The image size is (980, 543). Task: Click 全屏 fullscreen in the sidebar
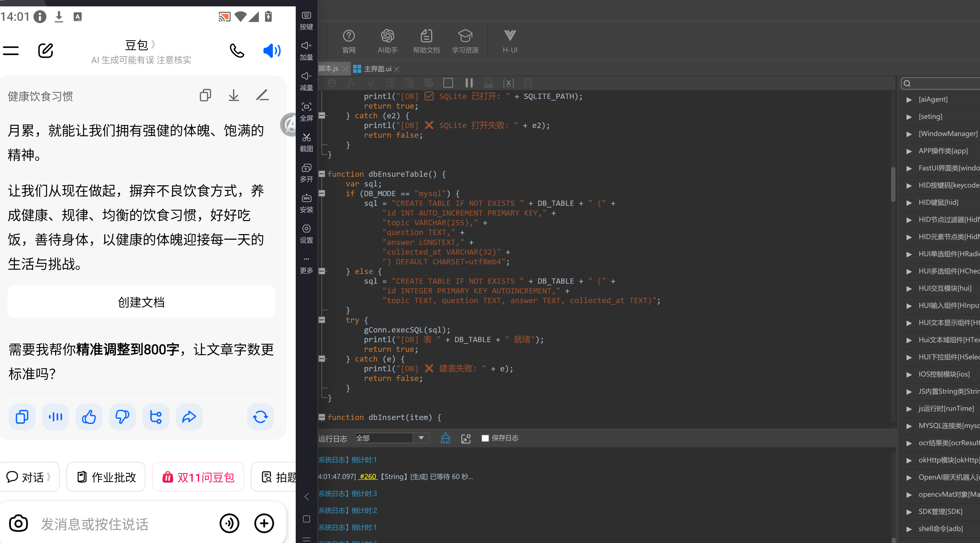[306, 112]
